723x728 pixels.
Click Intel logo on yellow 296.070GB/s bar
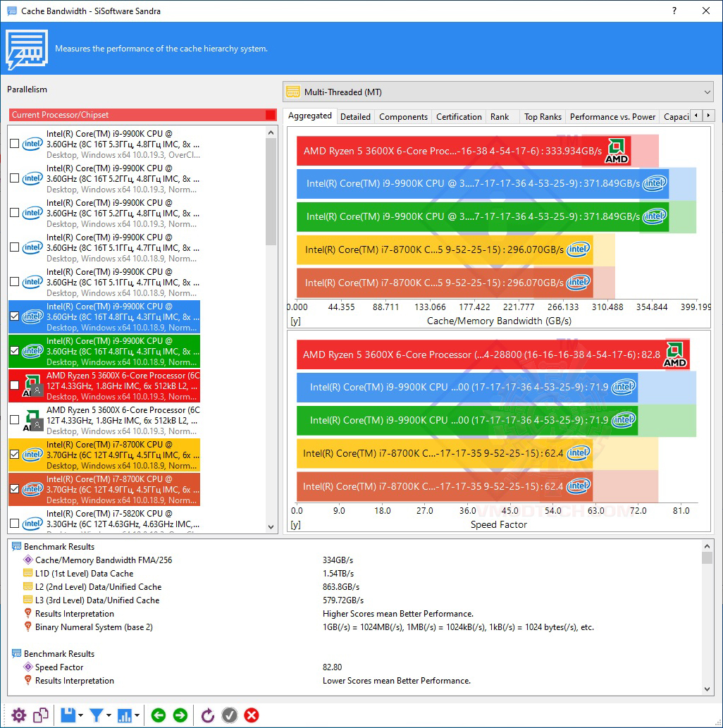click(x=578, y=249)
